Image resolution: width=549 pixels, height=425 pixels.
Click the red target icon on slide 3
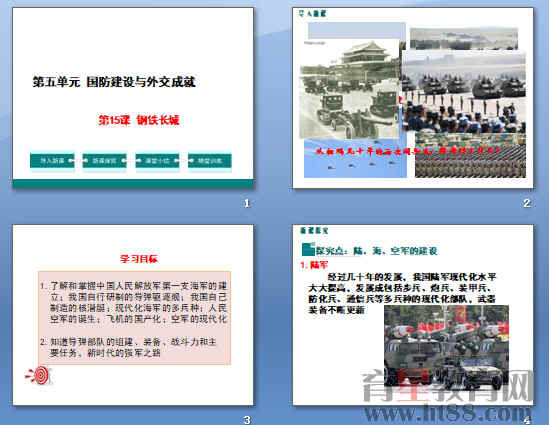[39, 375]
